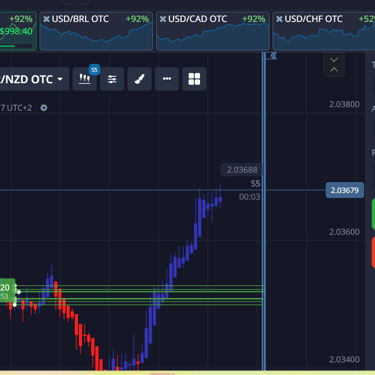
Task: Click the 2.03688 price tag
Action: 242,170
